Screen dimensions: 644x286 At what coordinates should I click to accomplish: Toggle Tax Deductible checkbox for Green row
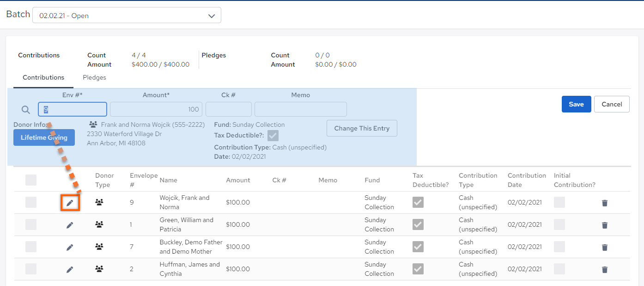(x=418, y=224)
